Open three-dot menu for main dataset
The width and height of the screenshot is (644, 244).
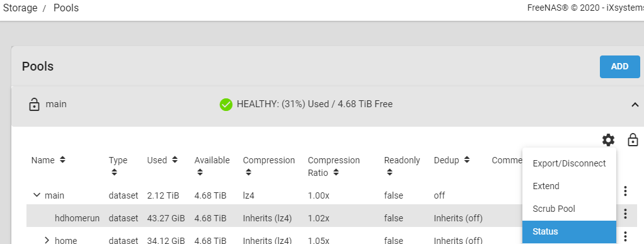pyautogui.click(x=625, y=191)
